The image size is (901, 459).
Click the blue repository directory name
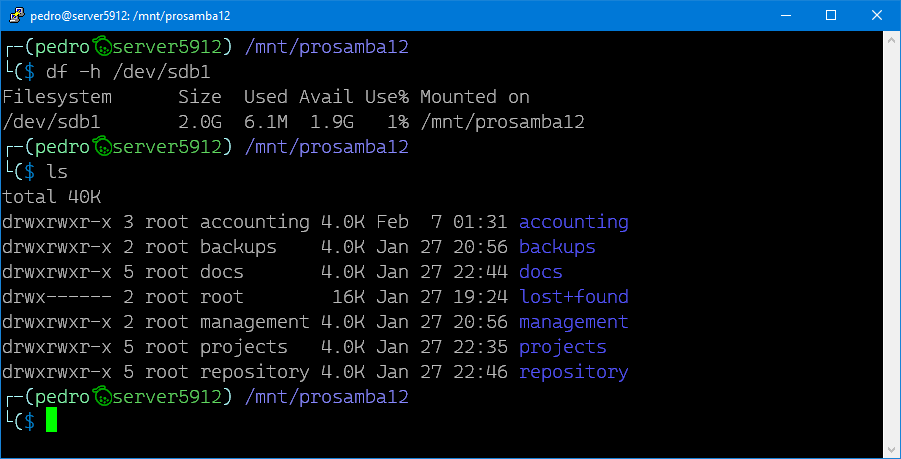tap(573, 372)
